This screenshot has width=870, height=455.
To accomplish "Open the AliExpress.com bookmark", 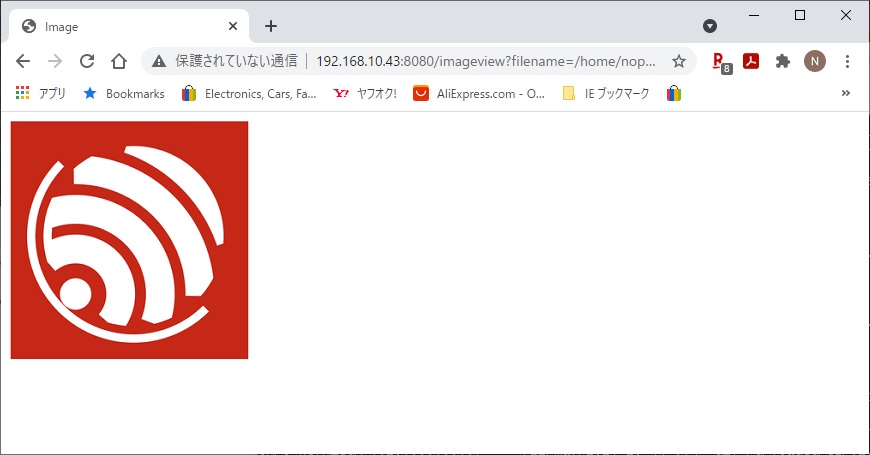I will (479, 93).
